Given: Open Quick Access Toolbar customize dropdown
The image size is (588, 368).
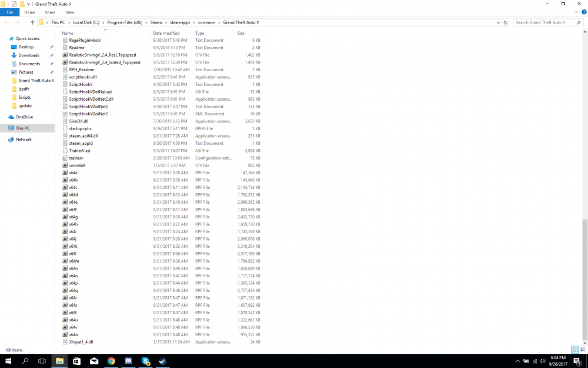Looking at the screenshot, I should pyautogui.click(x=28, y=4).
